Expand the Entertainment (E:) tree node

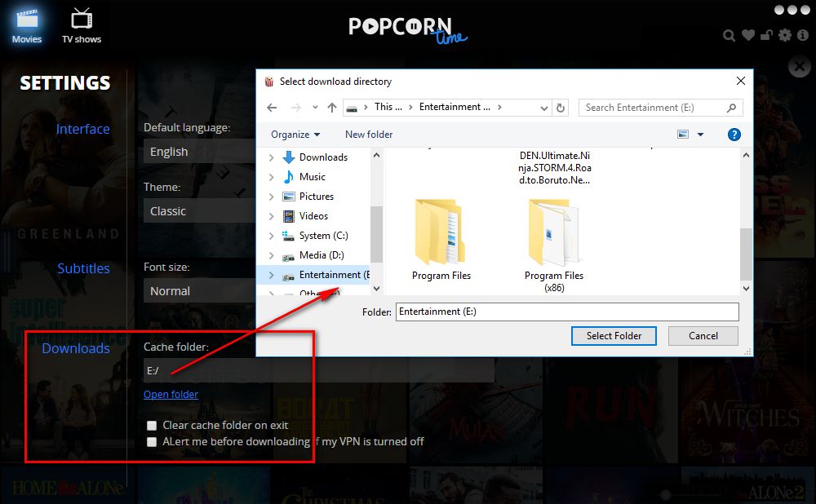click(x=271, y=275)
